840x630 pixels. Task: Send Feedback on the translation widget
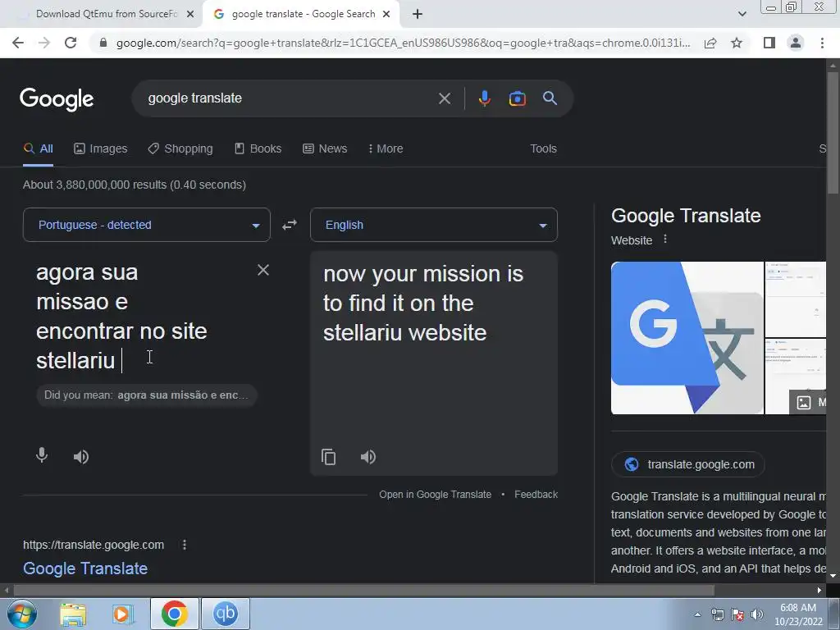coord(536,495)
